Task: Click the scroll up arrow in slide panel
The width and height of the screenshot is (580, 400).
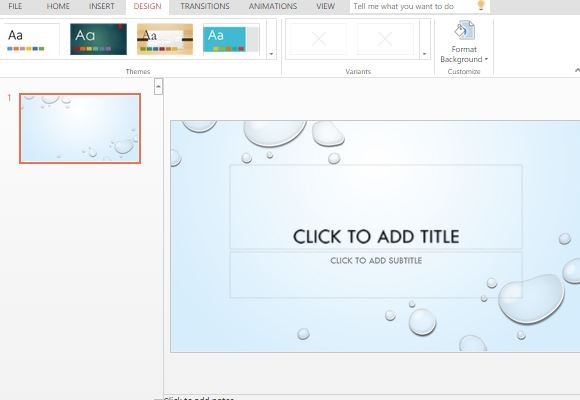Action: click(x=158, y=87)
